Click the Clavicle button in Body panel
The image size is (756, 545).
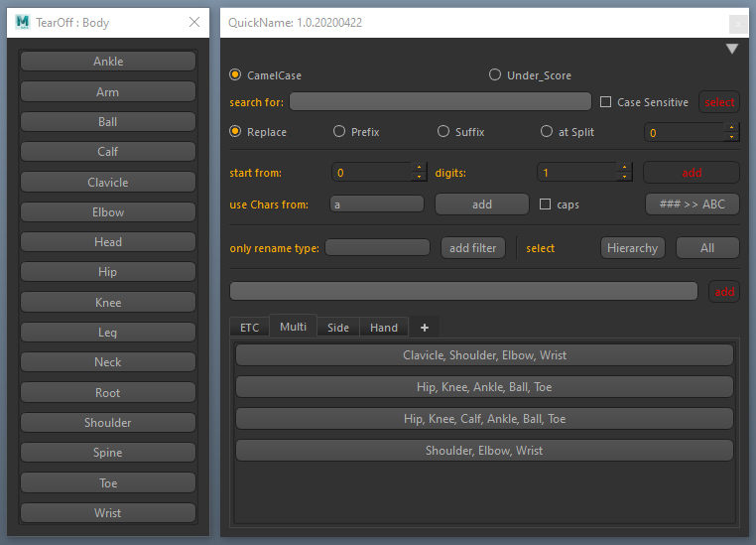(108, 183)
